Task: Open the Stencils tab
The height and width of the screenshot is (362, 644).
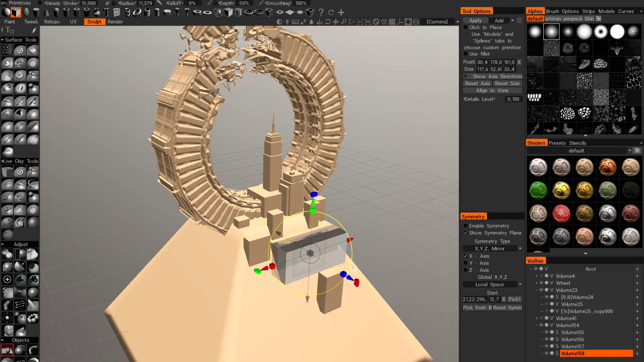Action: coord(577,143)
